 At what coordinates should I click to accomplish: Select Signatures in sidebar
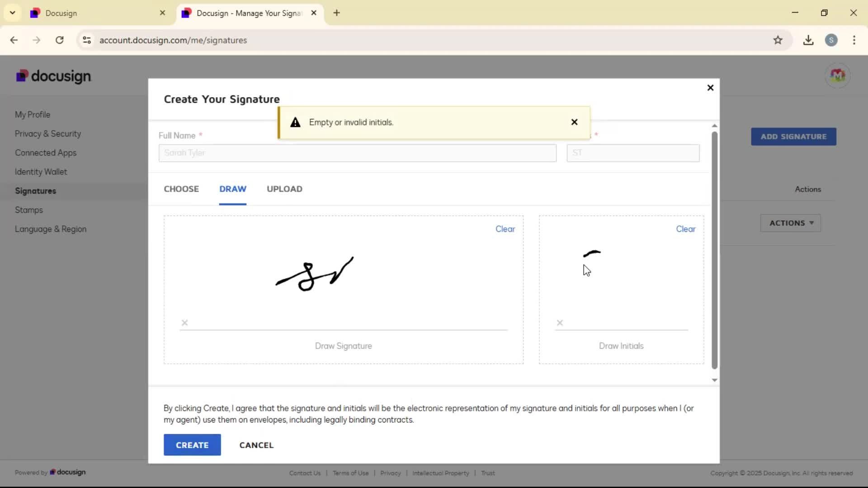(35, 191)
